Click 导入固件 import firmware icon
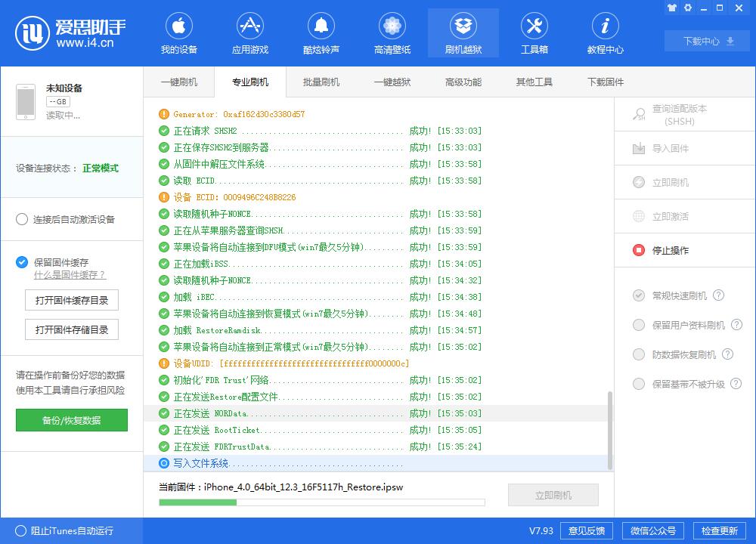 click(x=639, y=148)
